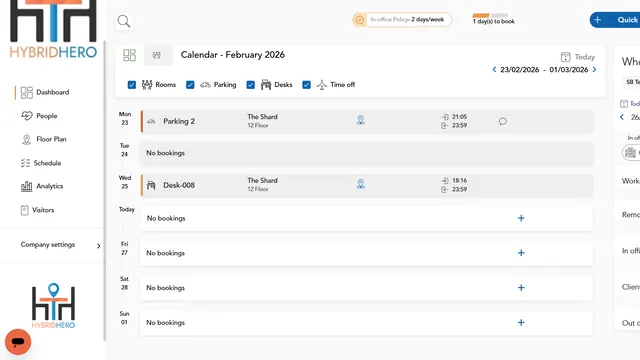Open the Analytics page
The width and height of the screenshot is (640, 360).
click(42, 186)
